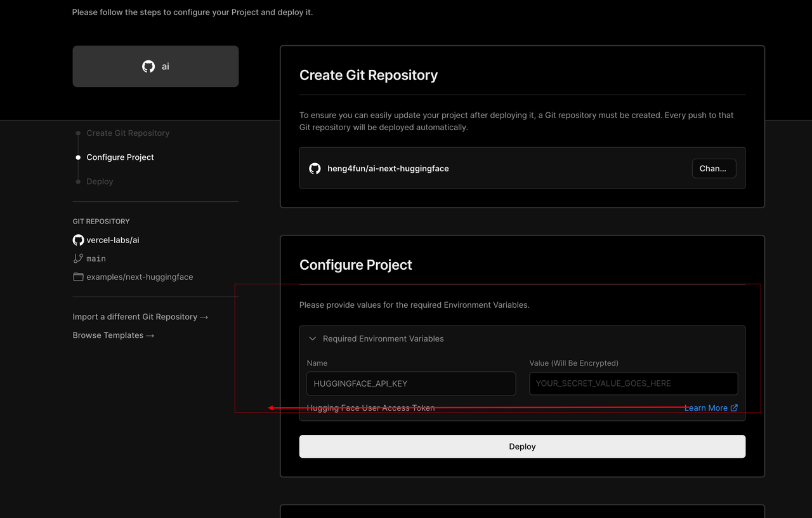Click the main branch label
This screenshot has height=518, width=812.
point(96,258)
